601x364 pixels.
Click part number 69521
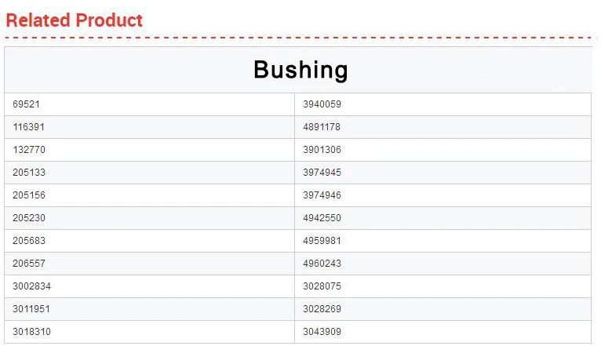coord(27,104)
